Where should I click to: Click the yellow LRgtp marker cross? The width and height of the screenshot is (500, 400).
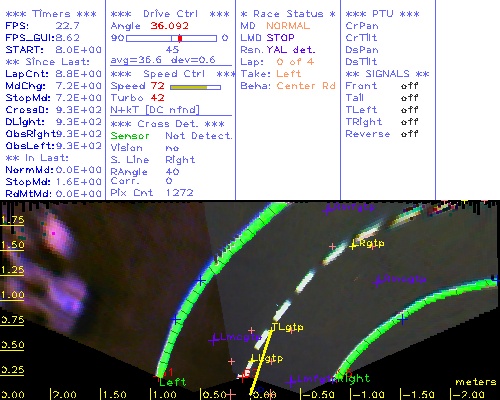(x=353, y=246)
